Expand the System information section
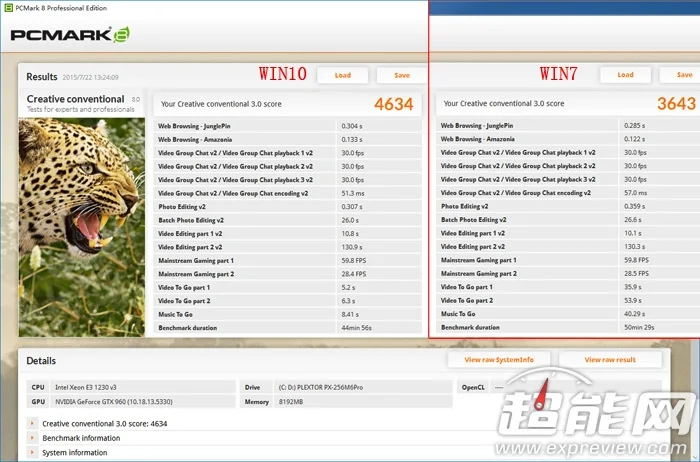 click(32, 452)
